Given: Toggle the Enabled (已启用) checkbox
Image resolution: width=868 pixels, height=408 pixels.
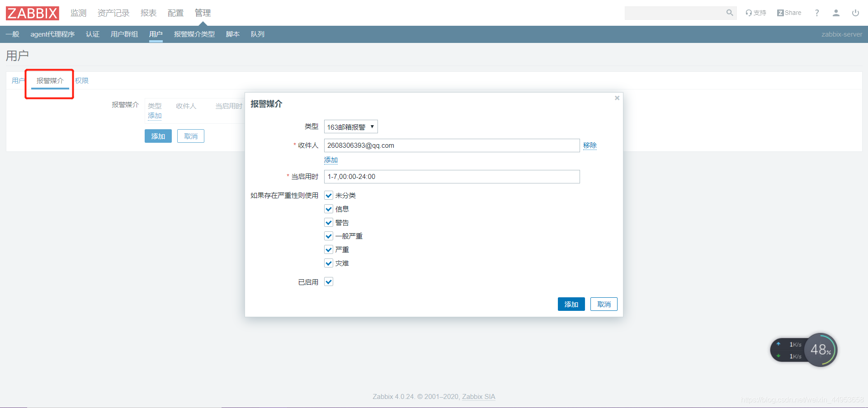Looking at the screenshot, I should [329, 282].
